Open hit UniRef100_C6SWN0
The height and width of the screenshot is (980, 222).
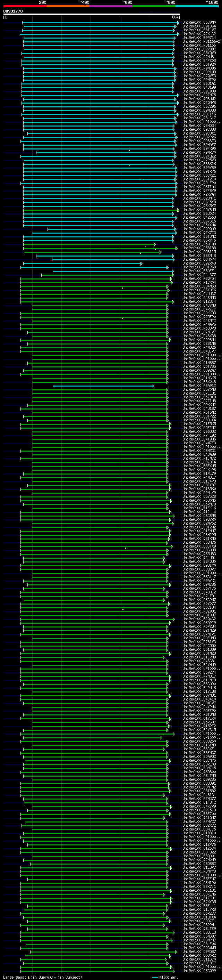coord(199,23)
